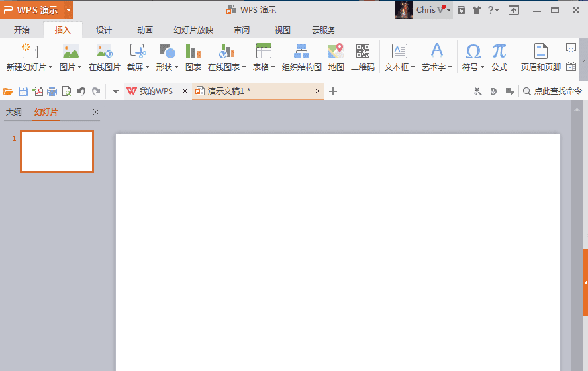Screen dimensions: 588x371
Task: Click the Text Box (文本框) icon
Action: pyautogui.click(x=399, y=51)
